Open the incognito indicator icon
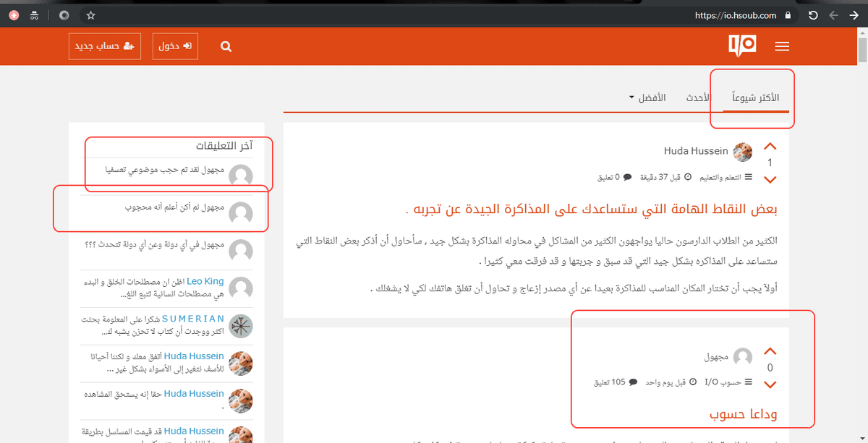The width and height of the screenshot is (868, 443). (34, 15)
